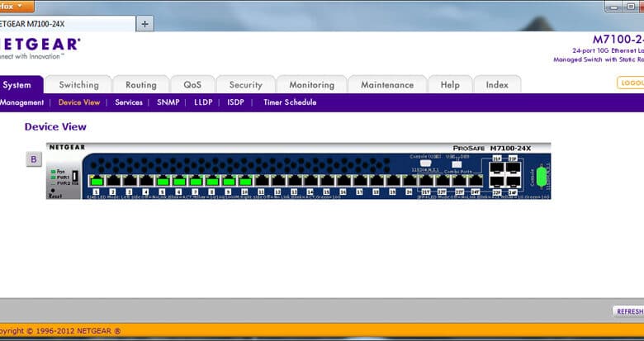
Task: Click the PWR1 status LED
Action: pos(53,178)
